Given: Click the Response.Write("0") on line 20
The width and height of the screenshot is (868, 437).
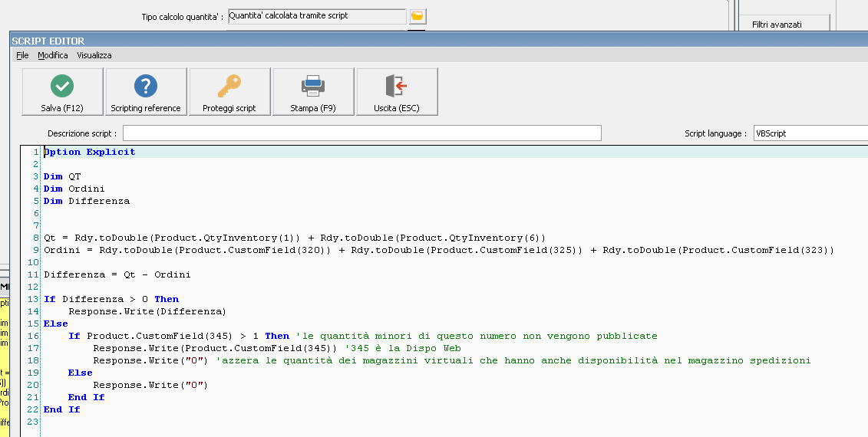Looking at the screenshot, I should pyautogui.click(x=150, y=385).
